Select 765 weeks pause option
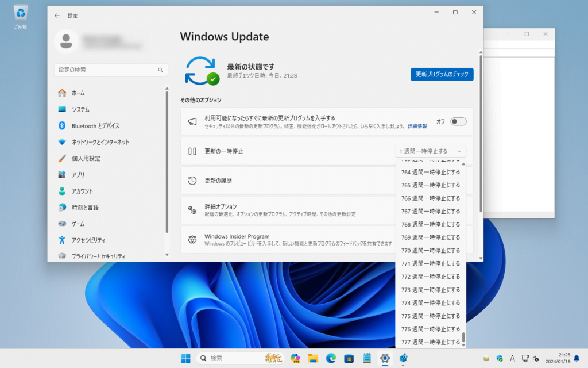Viewport: 588px width, 368px height. click(x=431, y=185)
